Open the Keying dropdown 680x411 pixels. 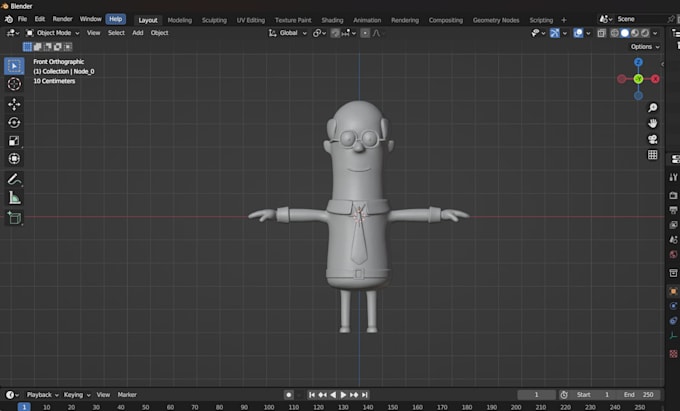pyautogui.click(x=77, y=395)
